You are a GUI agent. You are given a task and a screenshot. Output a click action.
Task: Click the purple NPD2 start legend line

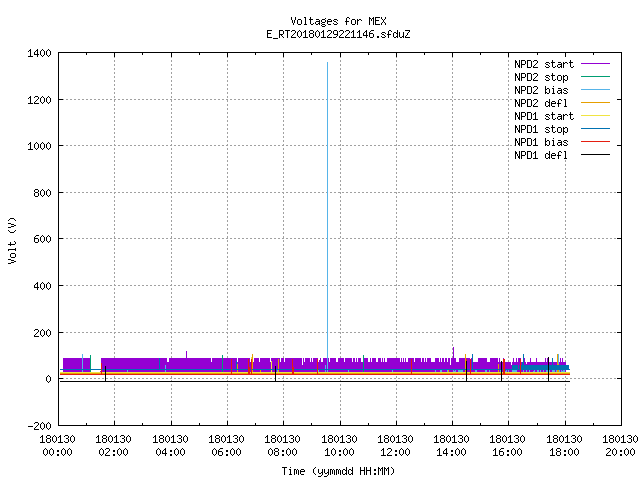click(x=596, y=64)
